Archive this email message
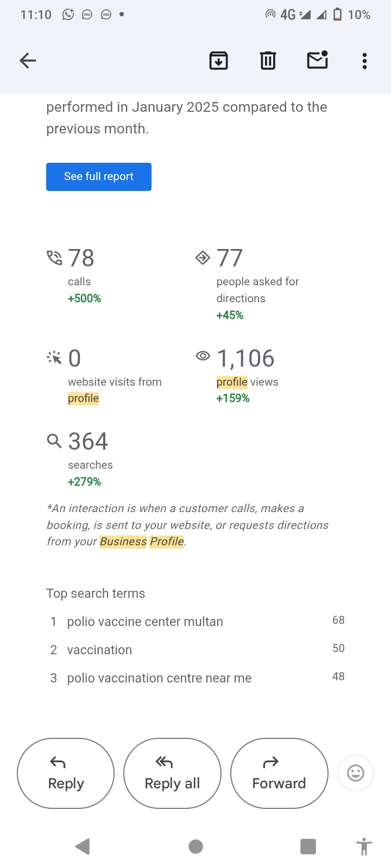This screenshot has height=868, width=391. tap(218, 61)
